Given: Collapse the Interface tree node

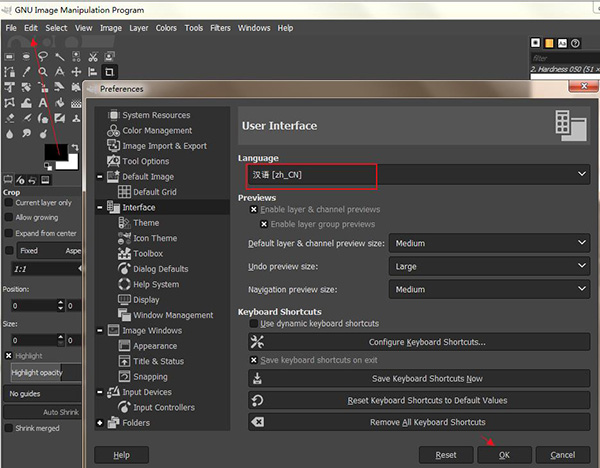Looking at the screenshot, I should pyautogui.click(x=100, y=207).
